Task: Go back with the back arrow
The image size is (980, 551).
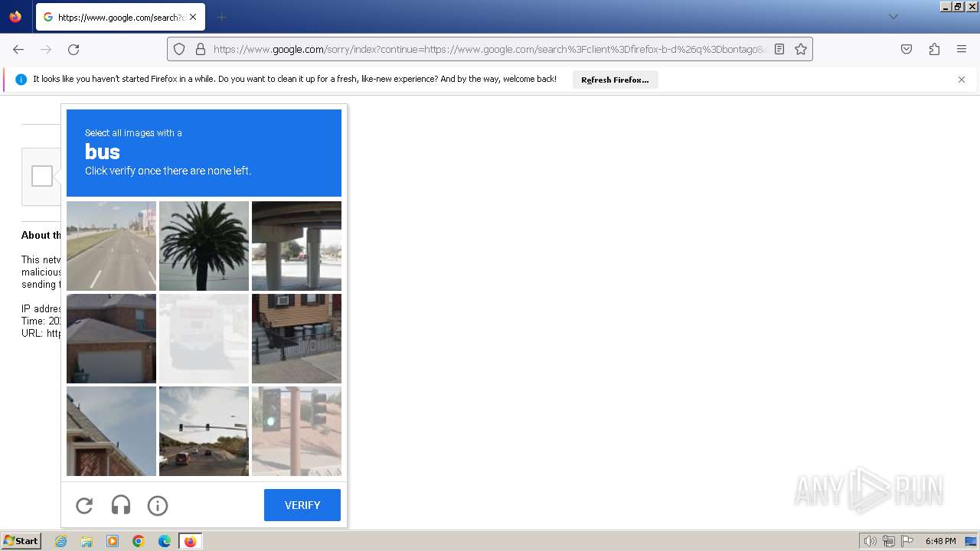Action: (x=18, y=49)
